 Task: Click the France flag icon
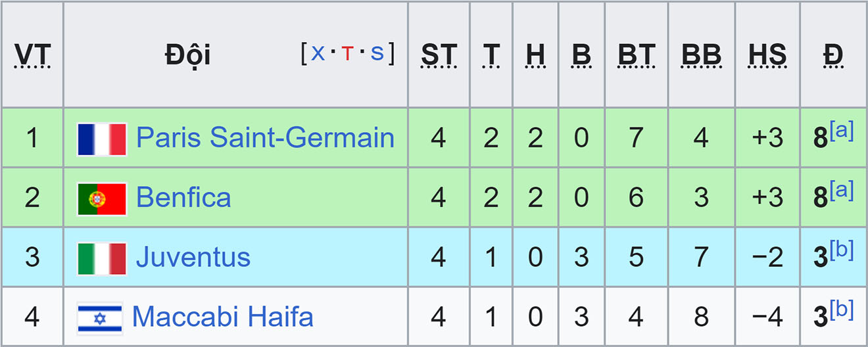[102, 139]
